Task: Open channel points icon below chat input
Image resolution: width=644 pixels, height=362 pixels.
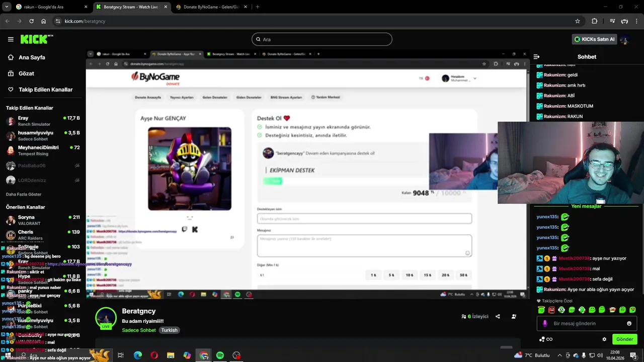Action: [546, 339]
